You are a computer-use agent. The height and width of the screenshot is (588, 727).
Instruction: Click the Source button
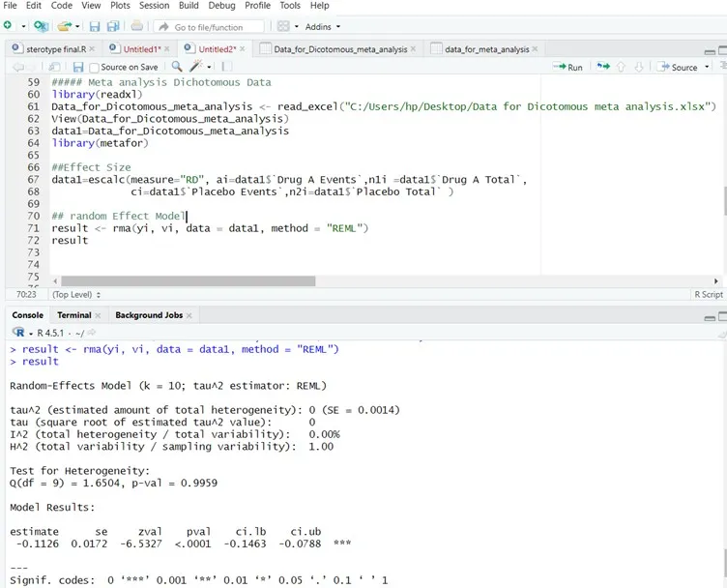click(x=678, y=68)
